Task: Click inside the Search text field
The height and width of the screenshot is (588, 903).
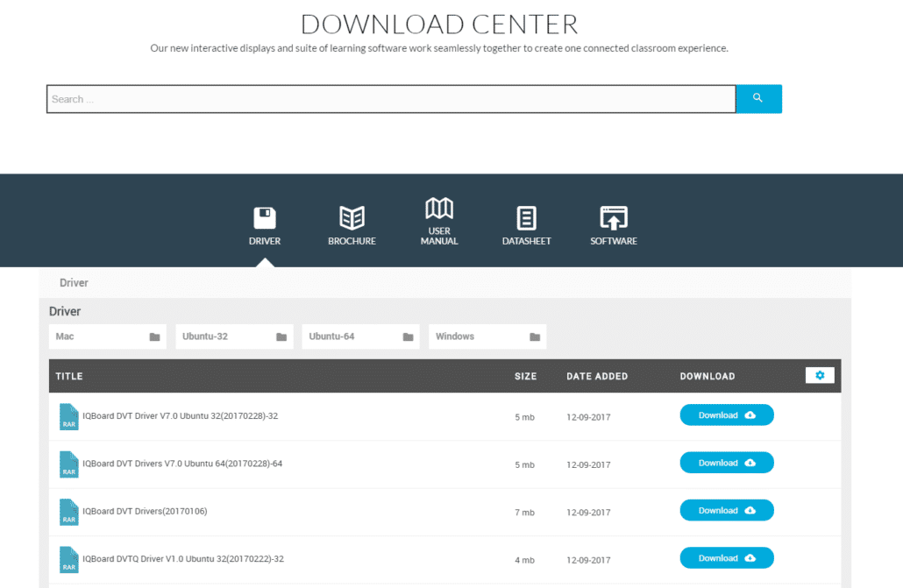Action: pyautogui.click(x=390, y=99)
